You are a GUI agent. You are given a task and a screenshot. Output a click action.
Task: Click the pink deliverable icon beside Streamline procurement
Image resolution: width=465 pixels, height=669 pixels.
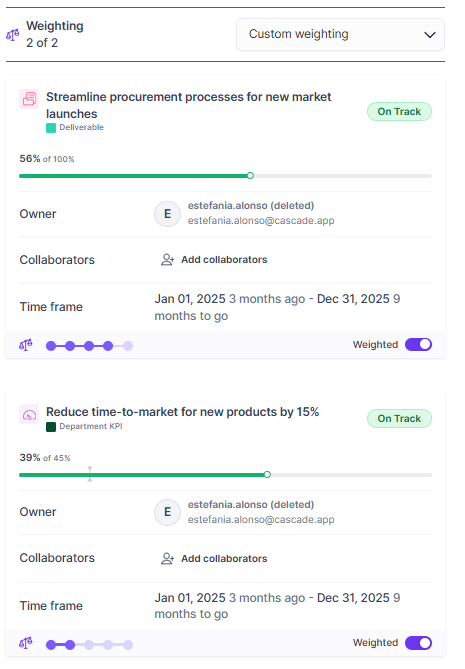29,99
